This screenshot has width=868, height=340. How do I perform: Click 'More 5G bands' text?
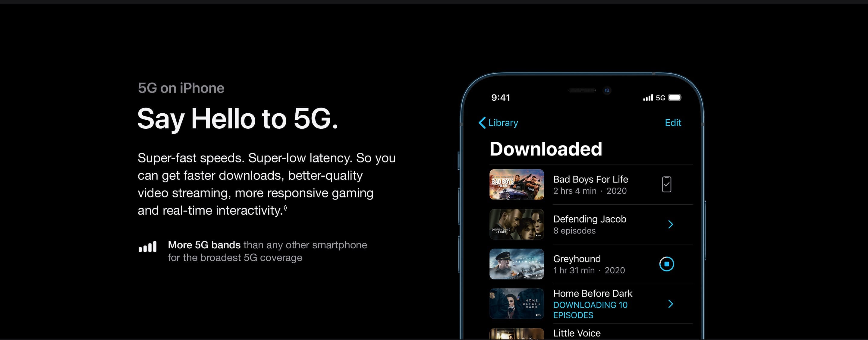(x=204, y=245)
